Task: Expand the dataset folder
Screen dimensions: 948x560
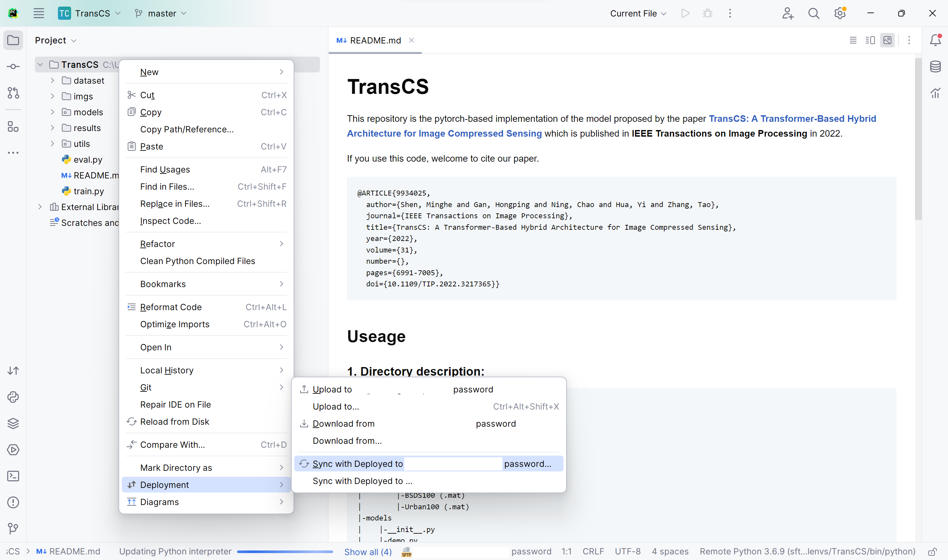Action: [52, 80]
